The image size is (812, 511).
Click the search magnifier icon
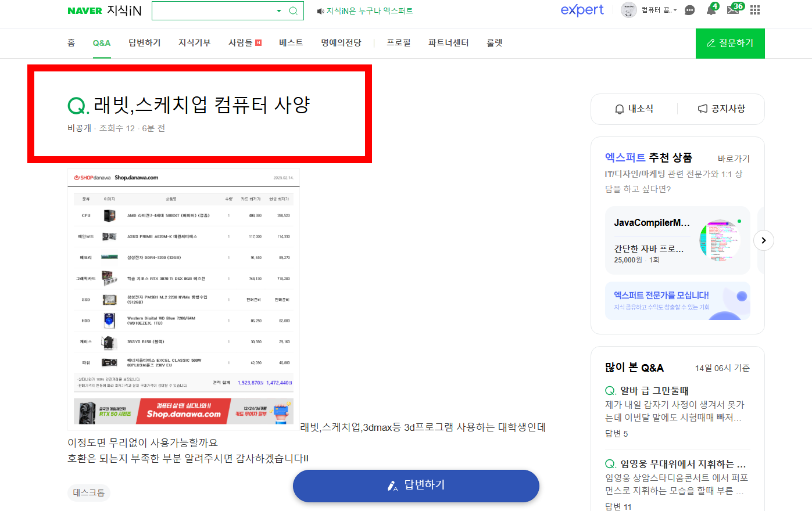(294, 11)
